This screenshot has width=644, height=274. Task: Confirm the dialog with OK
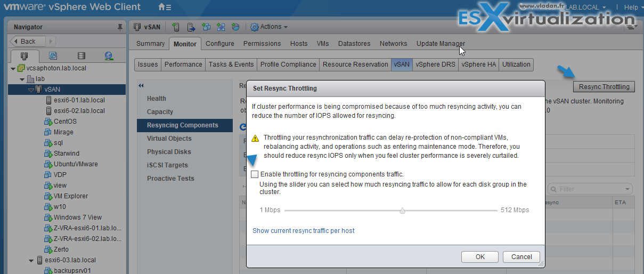click(480, 256)
